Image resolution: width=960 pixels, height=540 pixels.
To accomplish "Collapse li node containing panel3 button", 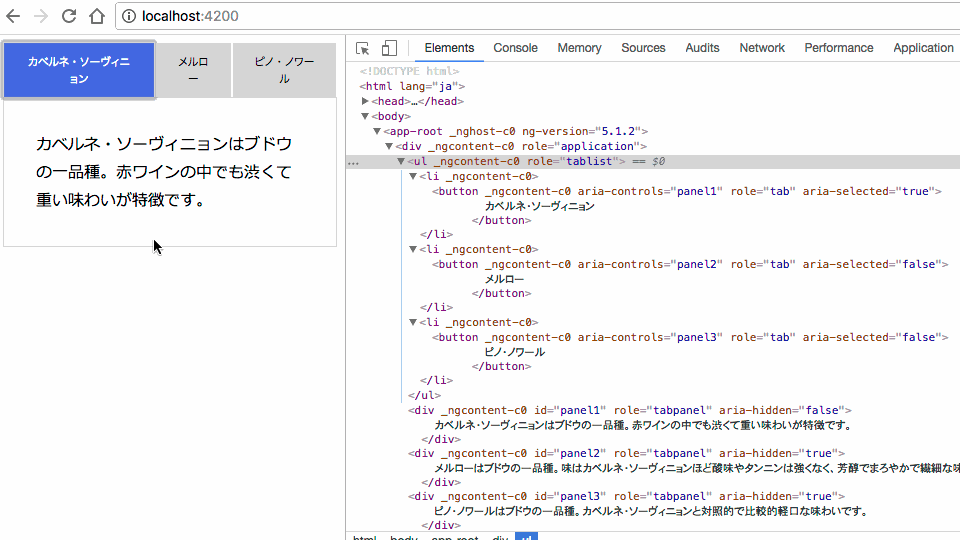I will (x=413, y=322).
